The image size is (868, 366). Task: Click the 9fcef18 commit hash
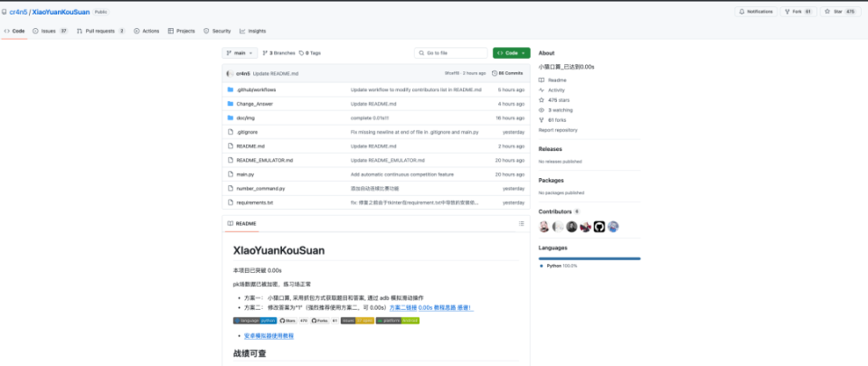pyautogui.click(x=452, y=73)
